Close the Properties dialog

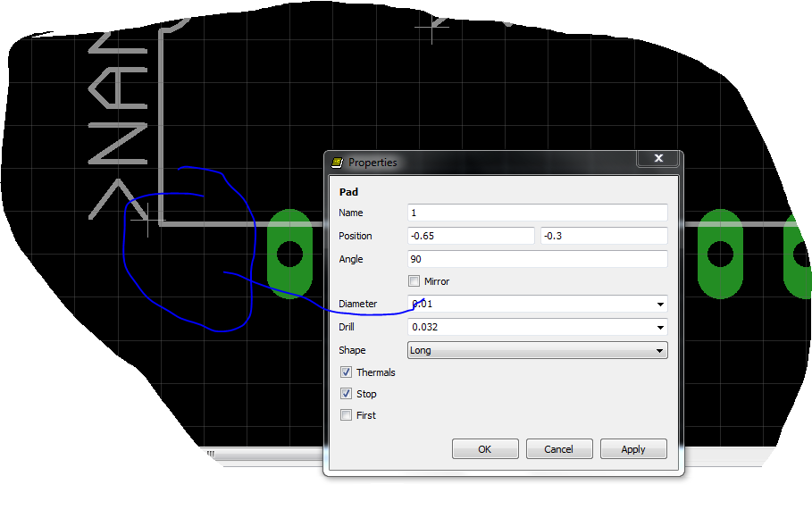[657, 158]
